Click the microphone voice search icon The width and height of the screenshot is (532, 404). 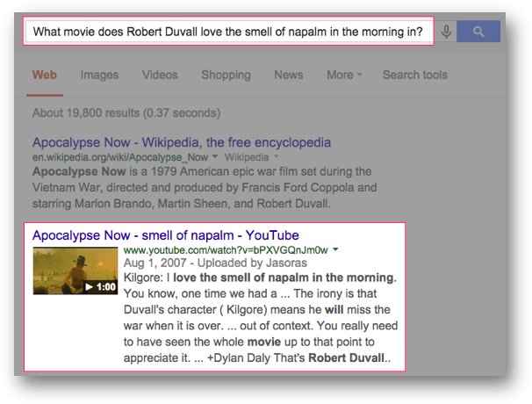point(446,32)
